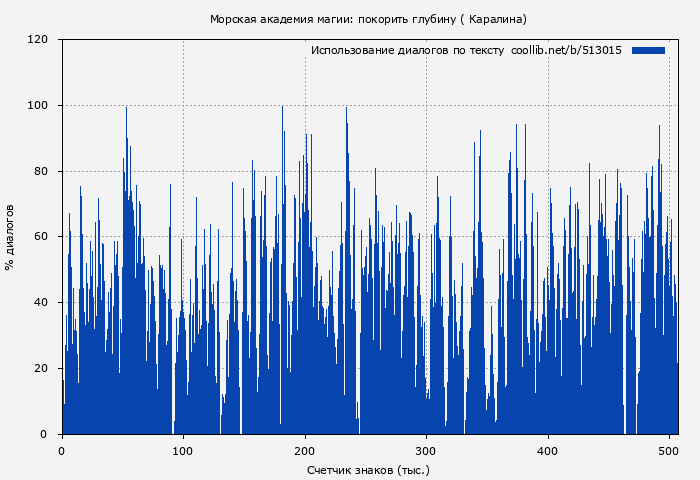
Task: Click the blue legend color swatch
Action: click(x=648, y=50)
